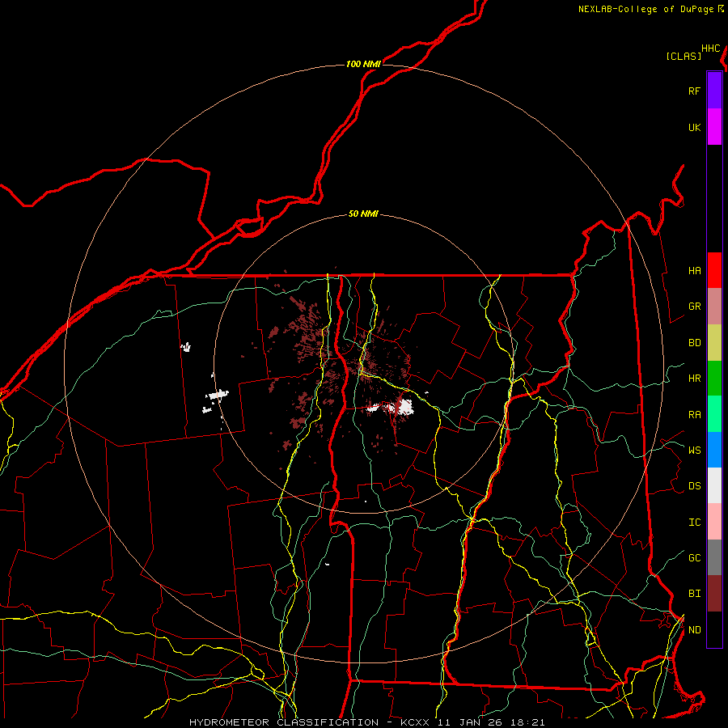Viewport: 728px width, 728px height.
Task: Click the UK magenta legend swatch
Action: tap(714, 127)
